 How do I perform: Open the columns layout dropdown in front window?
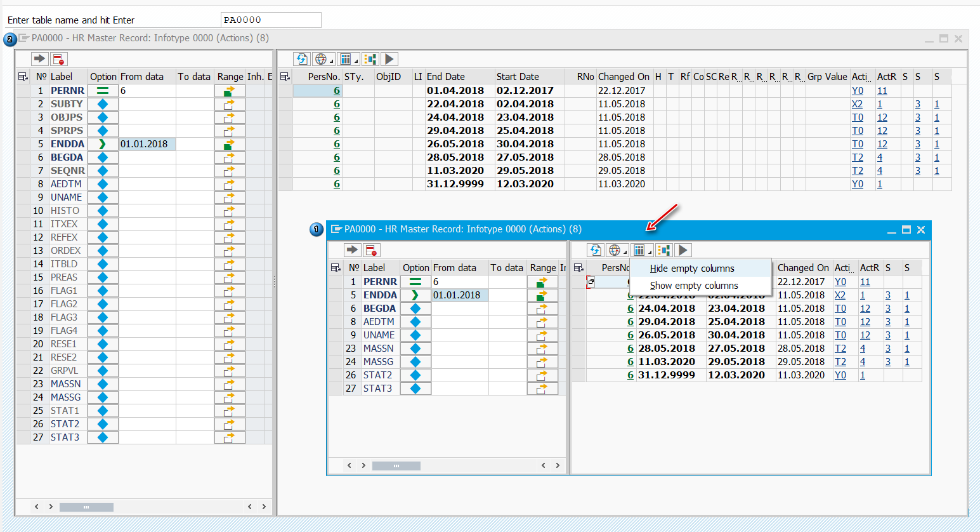point(641,250)
